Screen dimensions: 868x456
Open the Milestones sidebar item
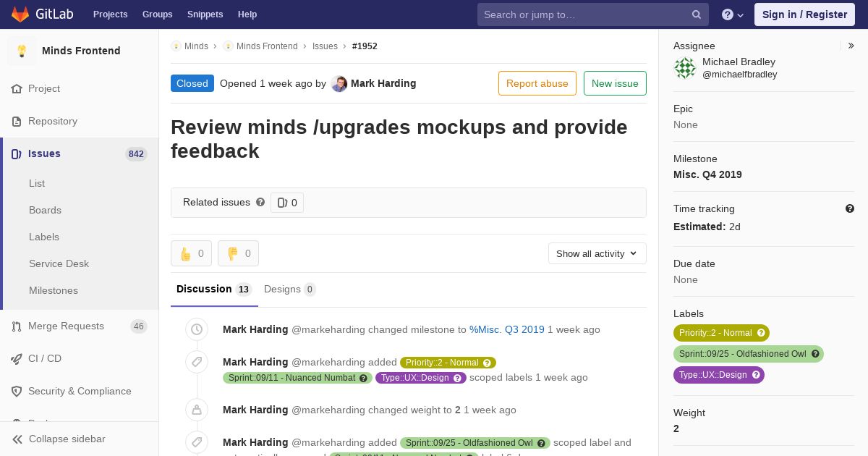(54, 290)
